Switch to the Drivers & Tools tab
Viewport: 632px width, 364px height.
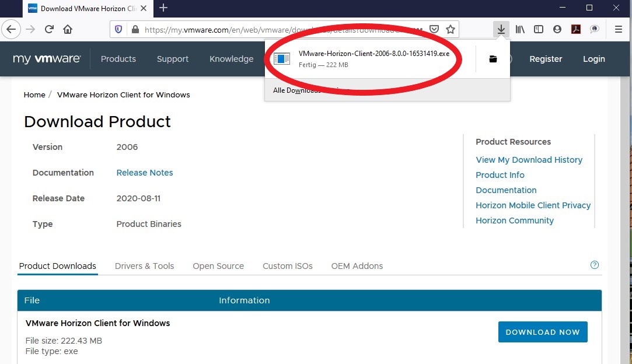pos(144,266)
